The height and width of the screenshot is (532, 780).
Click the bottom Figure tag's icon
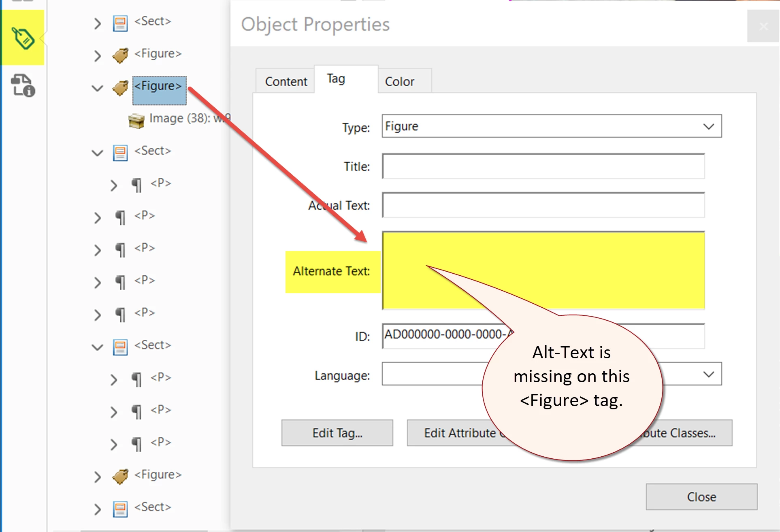120,477
